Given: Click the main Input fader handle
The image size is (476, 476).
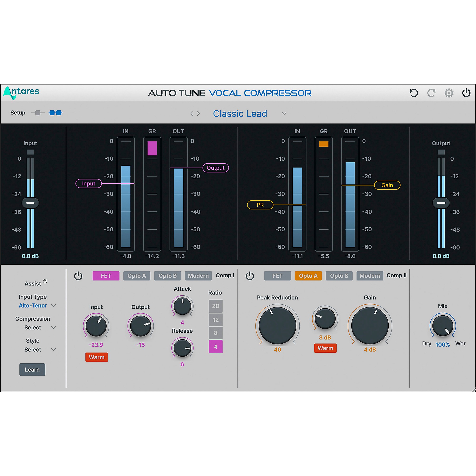Looking at the screenshot, I should point(30,203).
